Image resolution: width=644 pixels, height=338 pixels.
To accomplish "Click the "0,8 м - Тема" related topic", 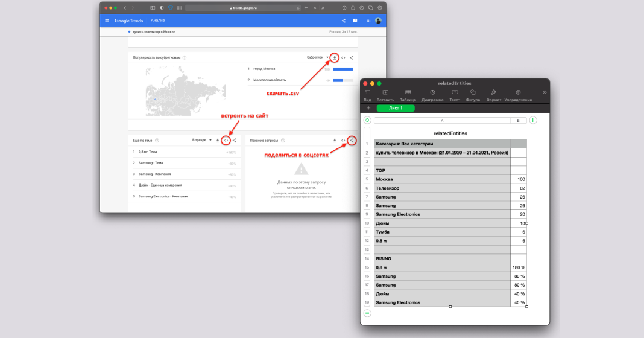I will (x=148, y=151).
